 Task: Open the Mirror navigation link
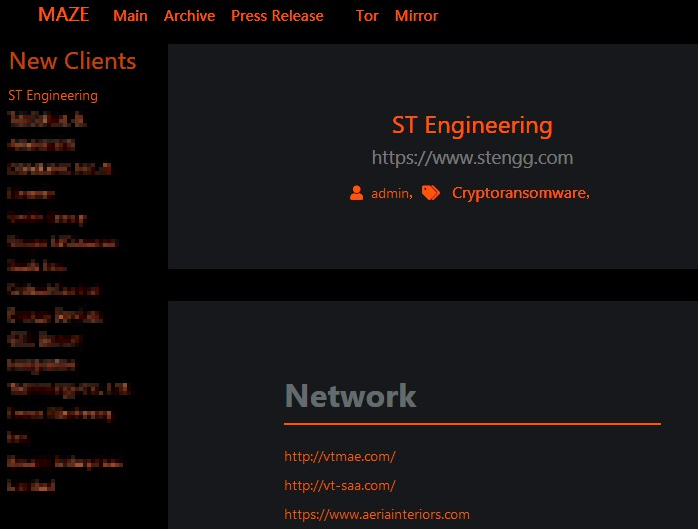click(416, 16)
